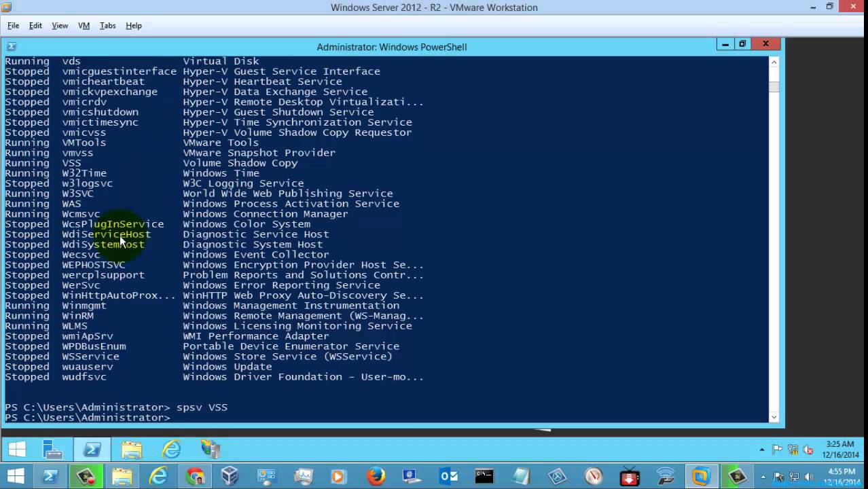Click the 'WcsPlugInService' service name
Screen dimensions: 868x489
click(113, 224)
